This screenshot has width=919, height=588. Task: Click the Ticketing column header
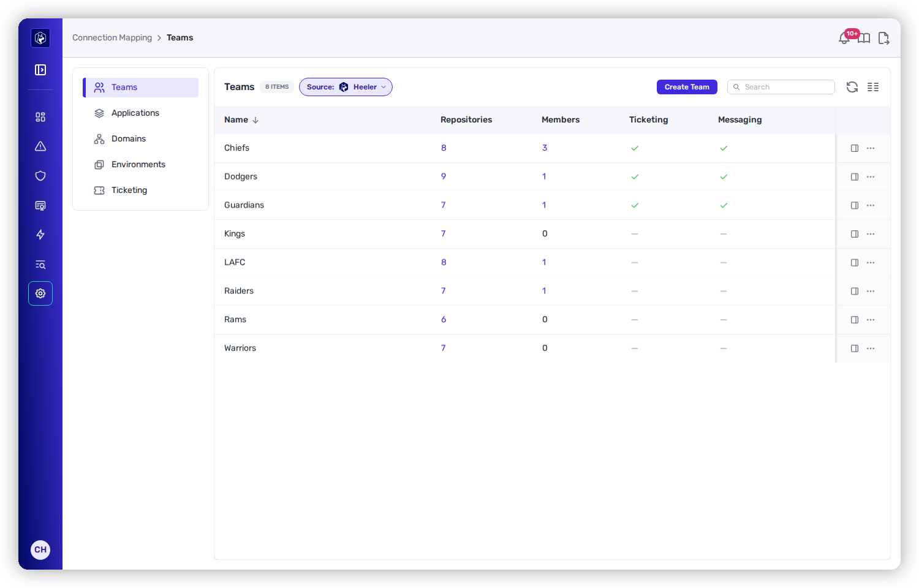649,120
